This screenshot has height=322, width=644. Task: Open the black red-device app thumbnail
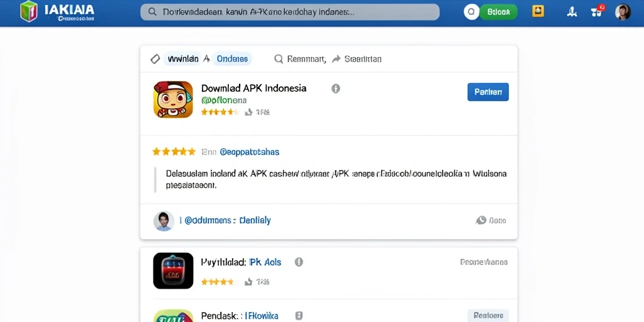(x=173, y=270)
